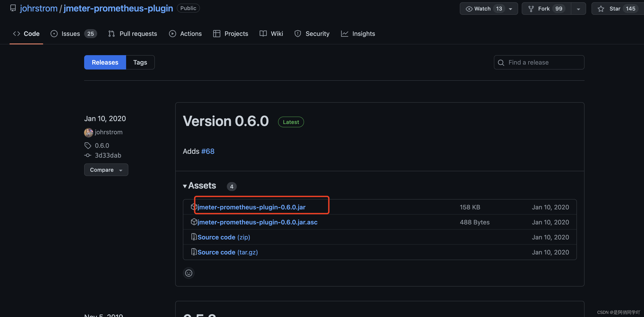Open commit 3d33dab
Image resolution: width=644 pixels, height=317 pixels.
pos(108,155)
